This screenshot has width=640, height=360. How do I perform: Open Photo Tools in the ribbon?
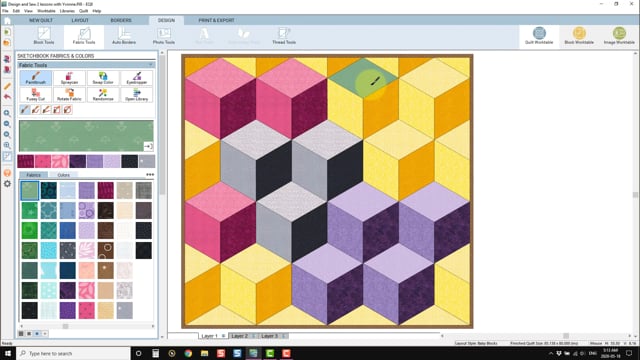point(164,36)
